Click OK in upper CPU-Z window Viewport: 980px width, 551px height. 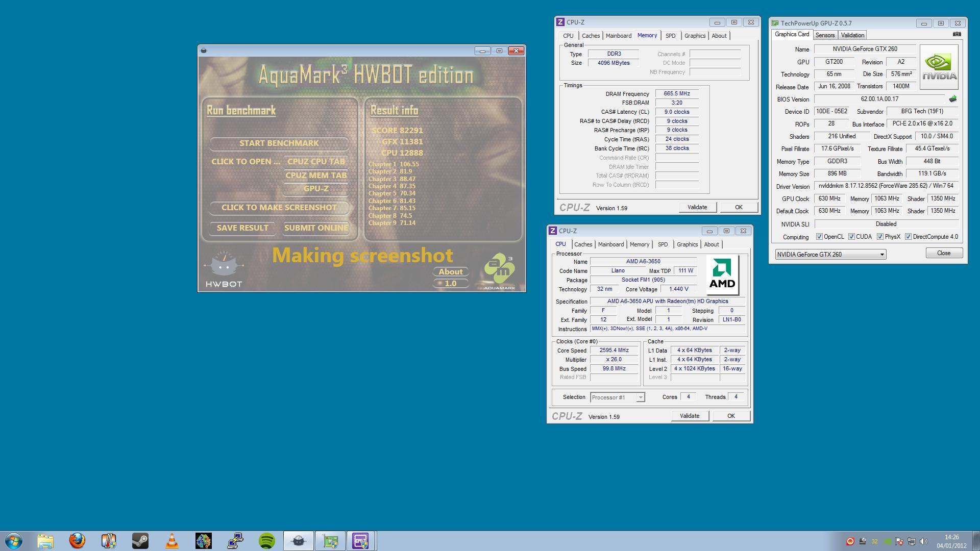coord(739,207)
